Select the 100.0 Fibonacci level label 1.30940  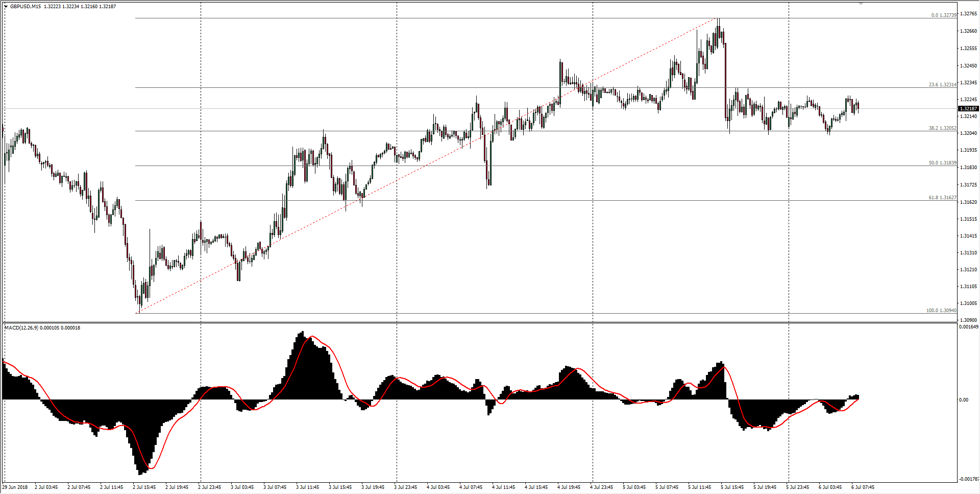tap(941, 311)
